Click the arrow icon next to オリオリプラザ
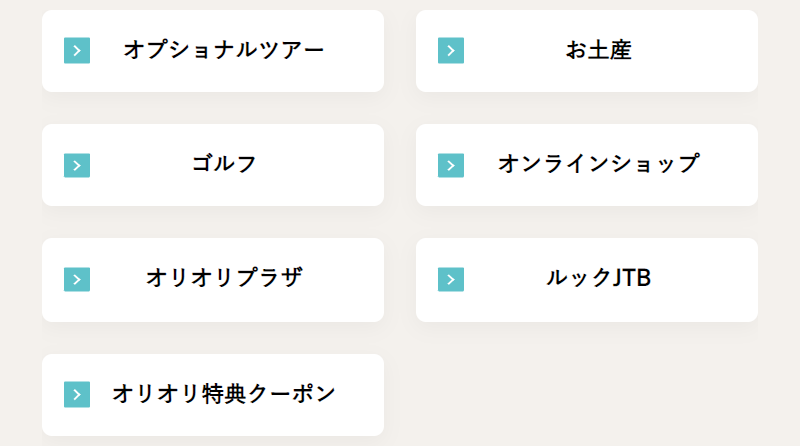 77,279
